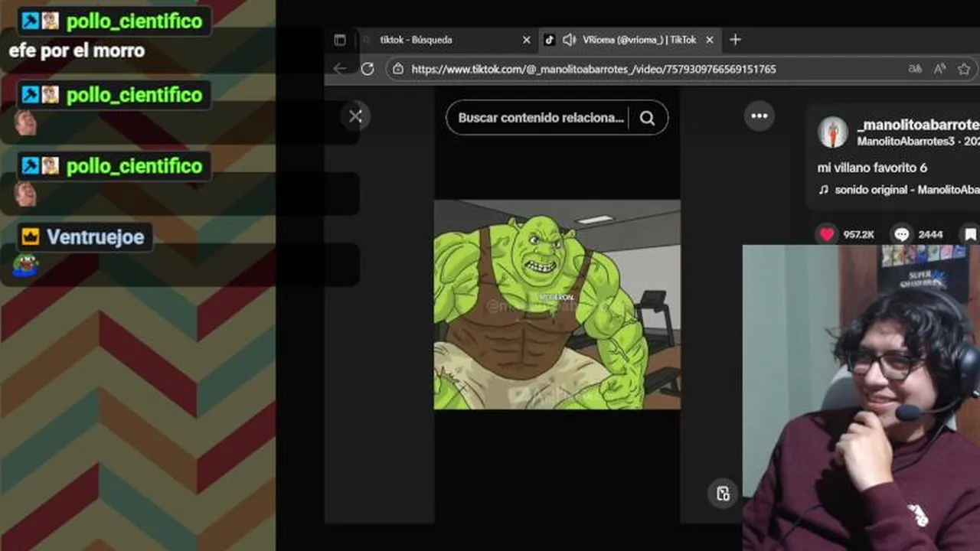Click the 'mi villano favorito 6' caption
980x551 pixels.
coord(872,168)
